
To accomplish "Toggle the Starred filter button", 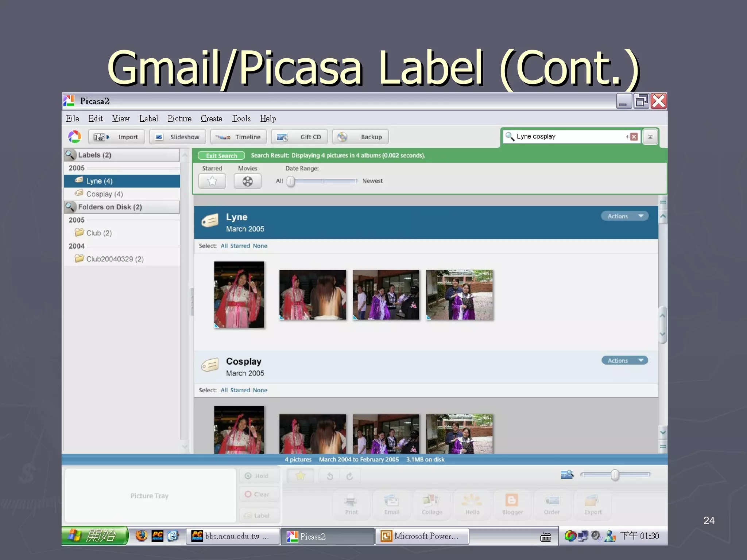I will click(212, 181).
